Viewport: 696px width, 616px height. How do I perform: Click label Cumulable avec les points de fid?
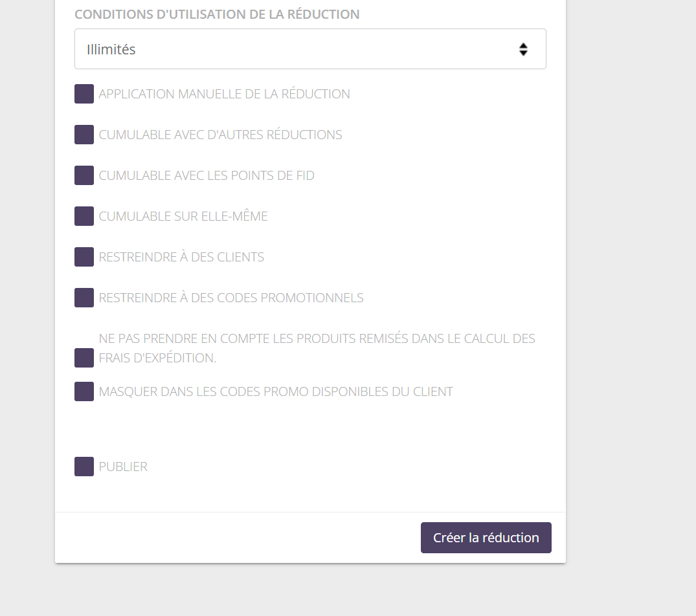[207, 175]
